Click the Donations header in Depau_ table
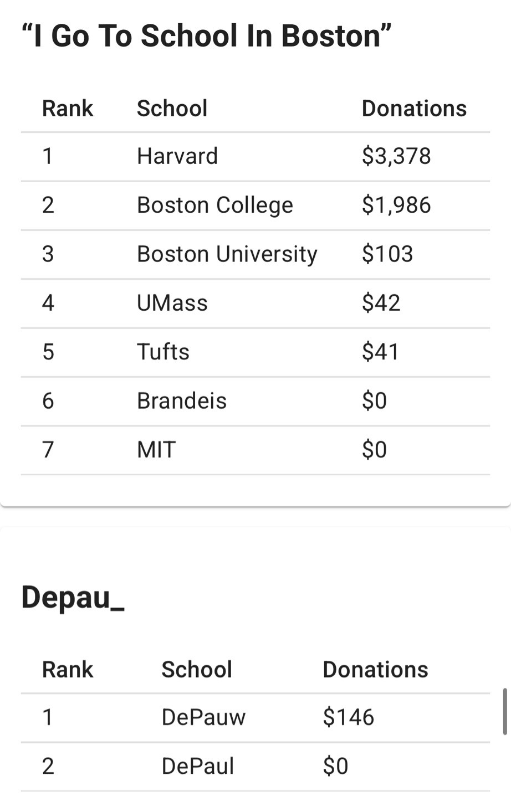This screenshot has width=511, height=812. [x=375, y=670]
